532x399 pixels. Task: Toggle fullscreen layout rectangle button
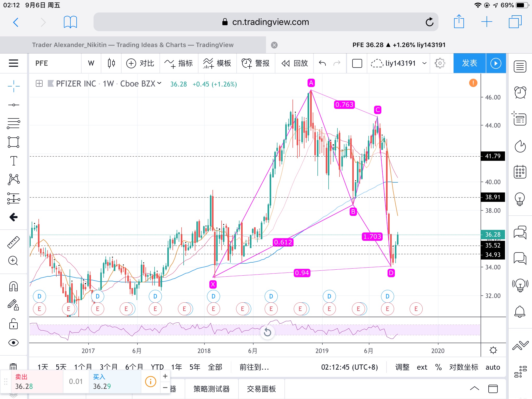pyautogui.click(x=357, y=63)
